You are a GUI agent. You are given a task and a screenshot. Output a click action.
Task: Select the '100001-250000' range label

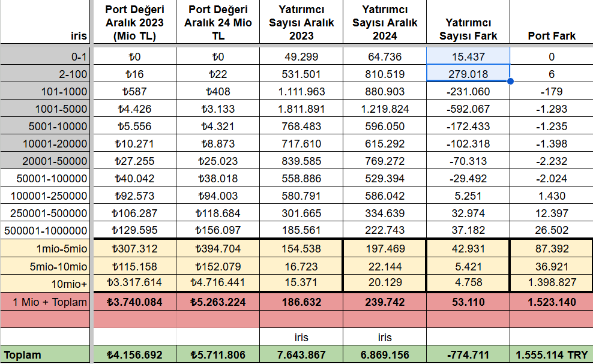pyautogui.click(x=45, y=195)
